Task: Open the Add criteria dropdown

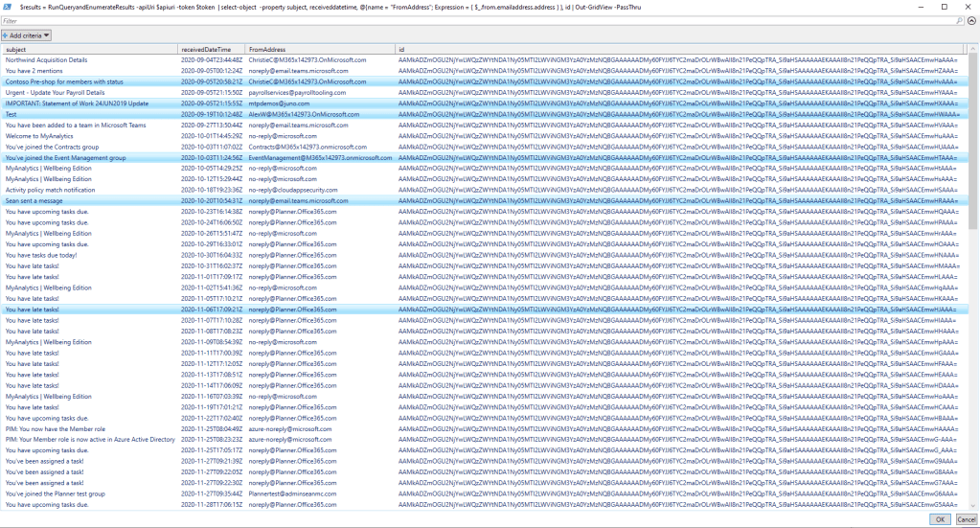Action: 26,35
